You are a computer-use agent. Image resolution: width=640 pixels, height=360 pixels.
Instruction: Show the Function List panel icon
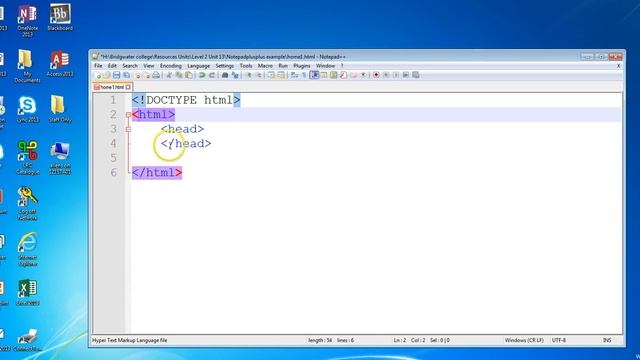point(344,75)
